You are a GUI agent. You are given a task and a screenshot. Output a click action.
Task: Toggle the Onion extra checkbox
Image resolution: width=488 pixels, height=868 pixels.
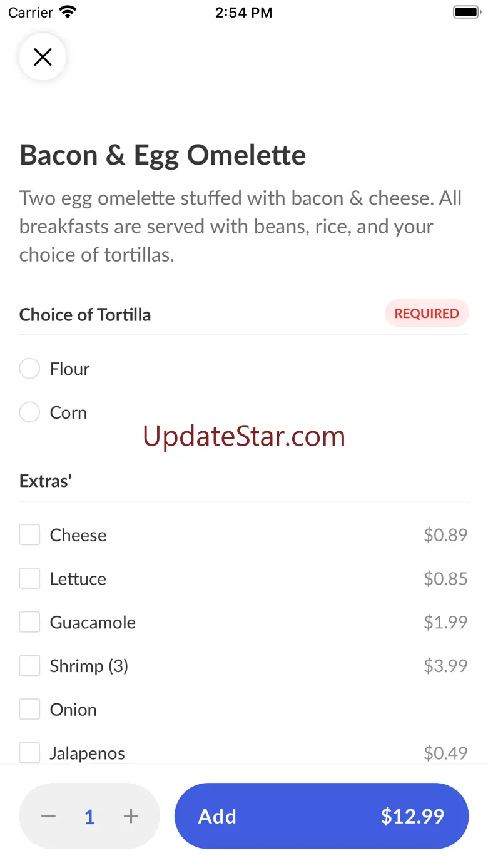29,710
